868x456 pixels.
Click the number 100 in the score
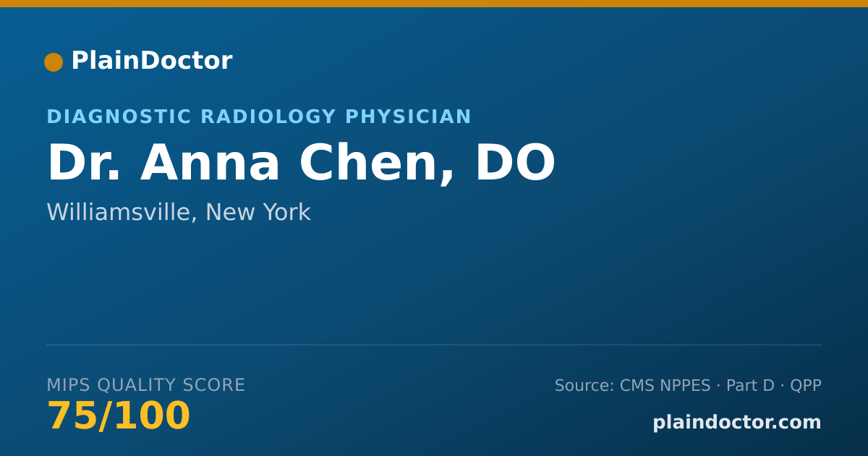click(x=152, y=416)
